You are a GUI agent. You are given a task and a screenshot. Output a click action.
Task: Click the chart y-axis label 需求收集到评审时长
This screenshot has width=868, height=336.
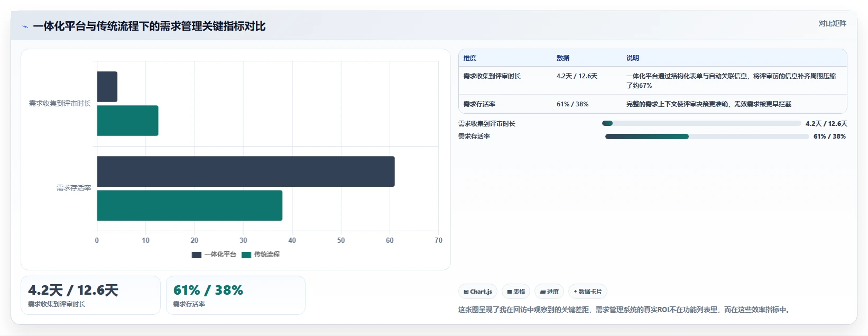coord(60,103)
